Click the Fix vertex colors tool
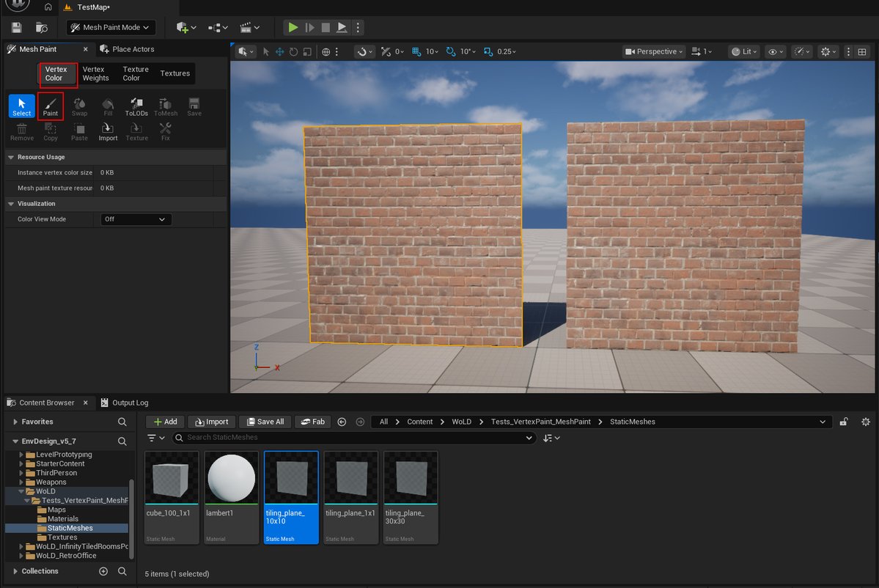Screen dimensions: 879x588 tap(166, 132)
